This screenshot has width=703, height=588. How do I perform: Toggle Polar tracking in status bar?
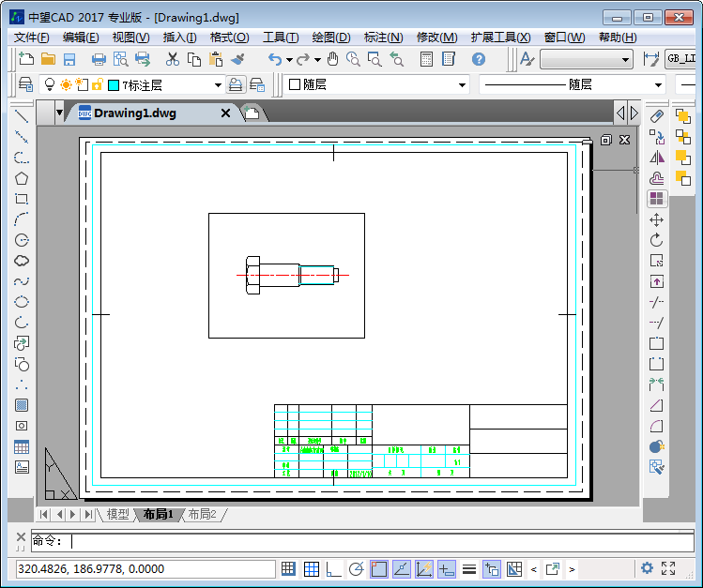coord(357,568)
